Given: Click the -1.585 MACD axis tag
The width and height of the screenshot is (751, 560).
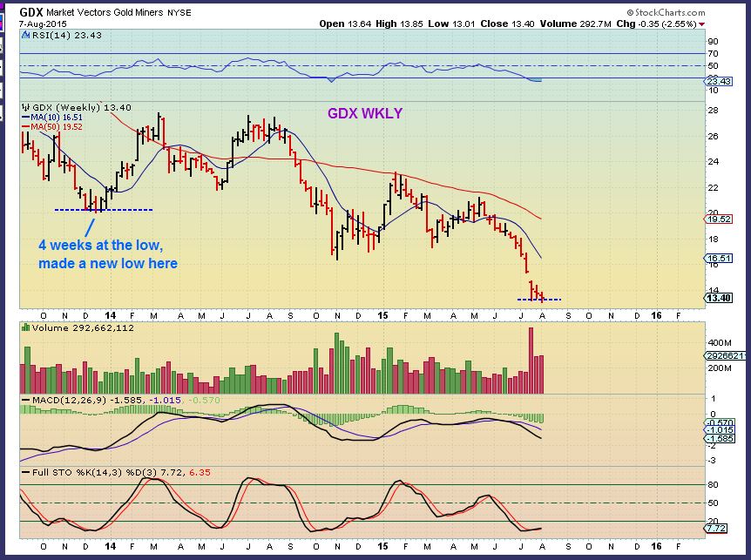Looking at the screenshot, I should click(x=720, y=438).
